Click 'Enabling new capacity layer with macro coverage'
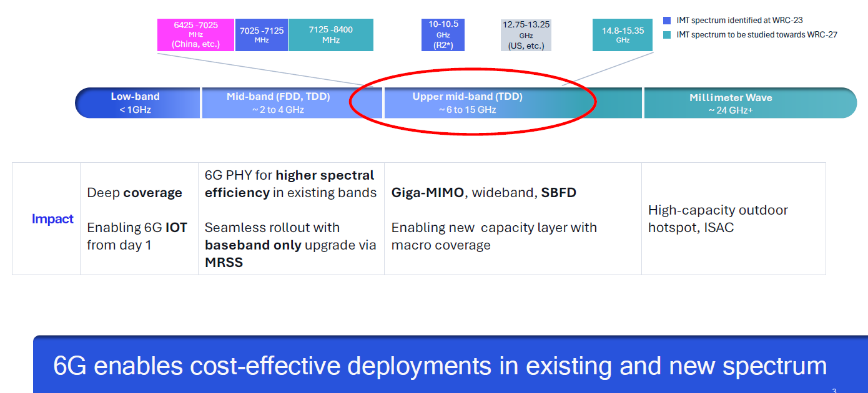Viewport: 868px width, 393px height. [494, 236]
